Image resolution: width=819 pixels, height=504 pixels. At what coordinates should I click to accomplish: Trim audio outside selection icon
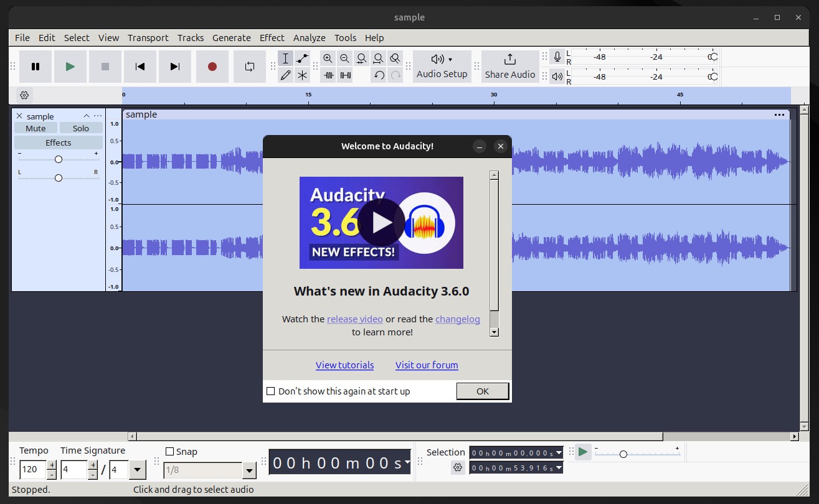pyautogui.click(x=328, y=75)
